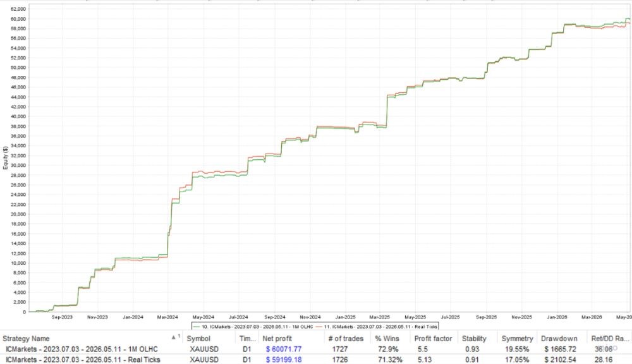Select the symmetry value 19.55%
The width and height of the screenshot is (632, 364).
(x=517, y=349)
